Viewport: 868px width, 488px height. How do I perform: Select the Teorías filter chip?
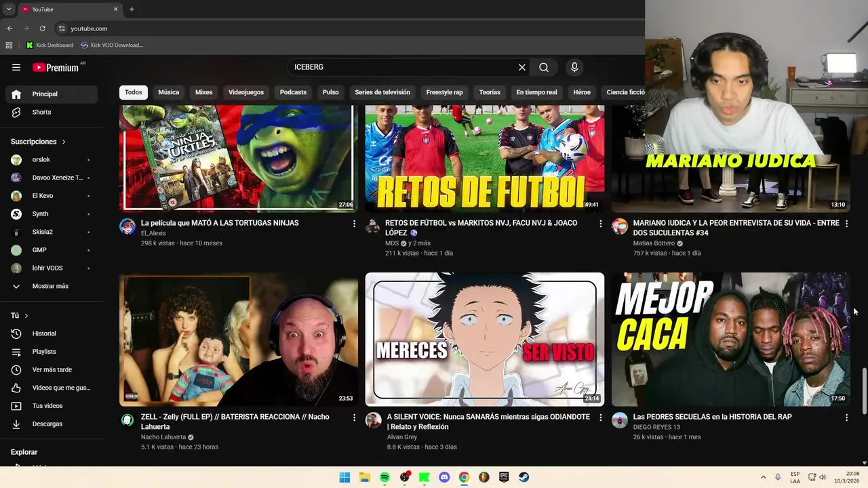[490, 92]
